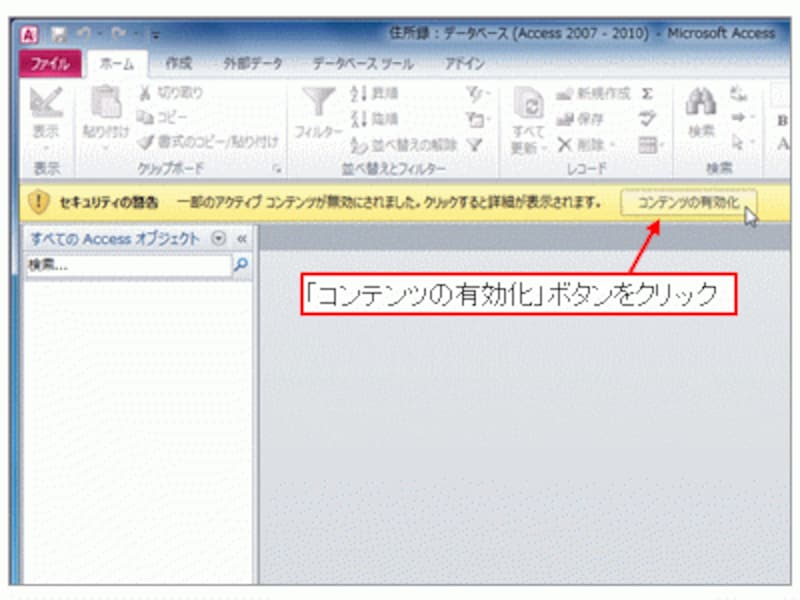The image size is (800, 600).
Task: Open the 作成 ribbon tab
Action: coord(179,63)
